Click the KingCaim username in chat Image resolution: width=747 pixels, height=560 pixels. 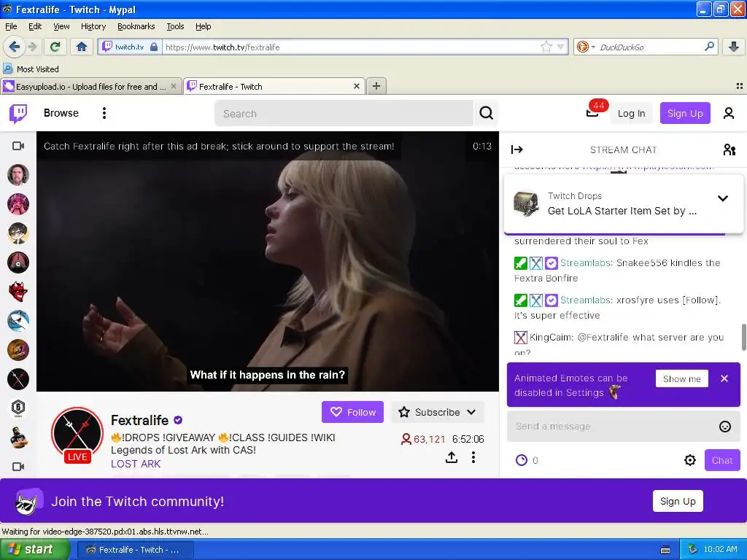click(x=551, y=337)
